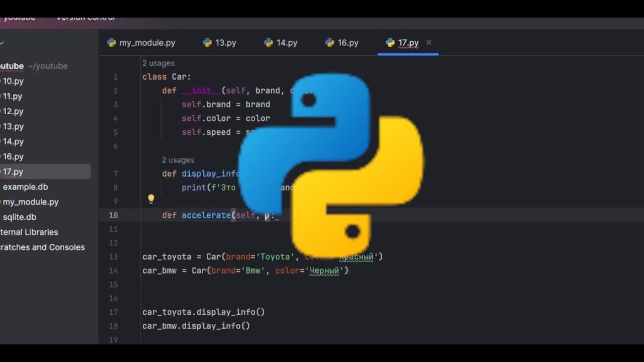Select 10.py in the project tree

13,81
